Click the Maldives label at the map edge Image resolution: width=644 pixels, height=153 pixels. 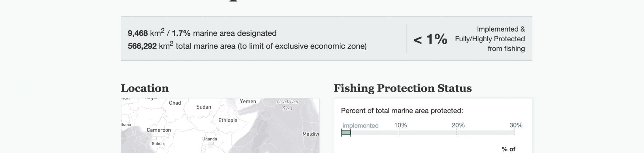[x=311, y=134]
